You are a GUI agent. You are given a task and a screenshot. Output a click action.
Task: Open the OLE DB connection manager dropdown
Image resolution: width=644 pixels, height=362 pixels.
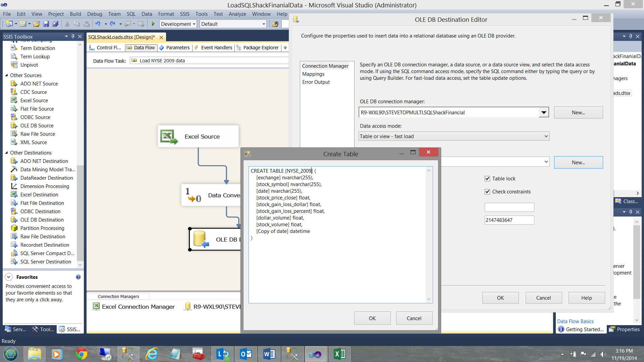coord(543,113)
